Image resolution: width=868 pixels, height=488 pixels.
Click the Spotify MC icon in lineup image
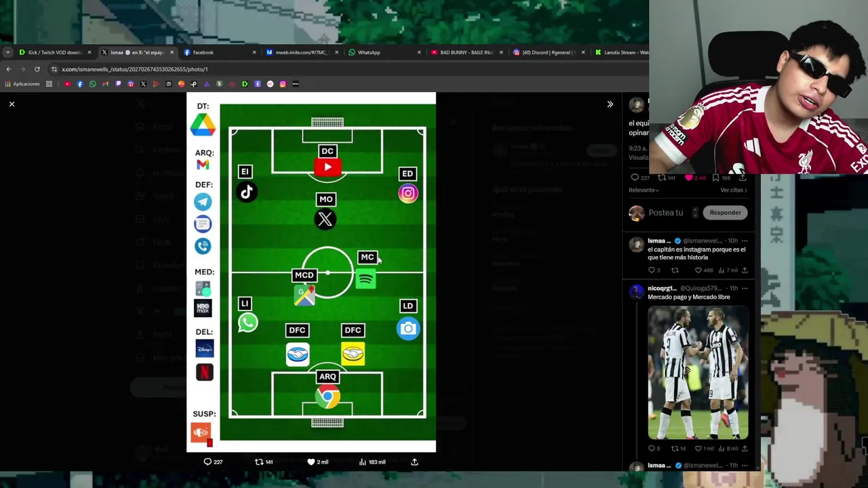366,279
